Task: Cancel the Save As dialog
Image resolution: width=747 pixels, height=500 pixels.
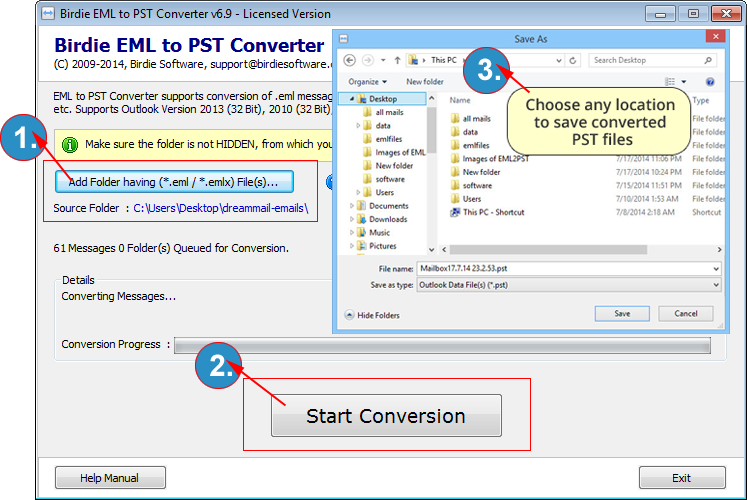Action: [x=686, y=313]
